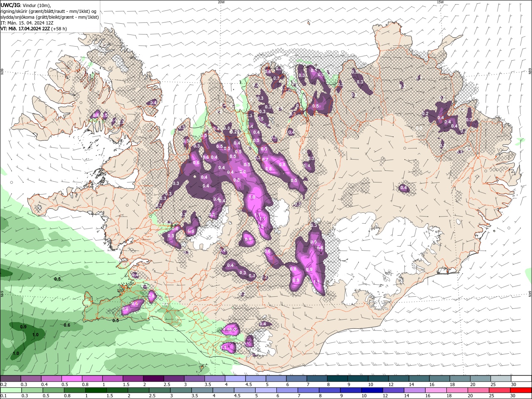Viewport: 532px width, 399px height.
Task: Click the '20W' longitude label
Action: (221, 2)
